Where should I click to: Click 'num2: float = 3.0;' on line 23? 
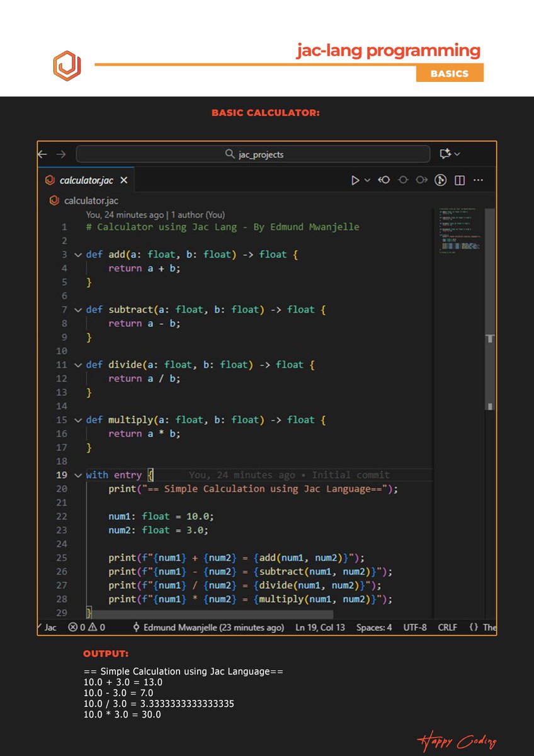[158, 530]
